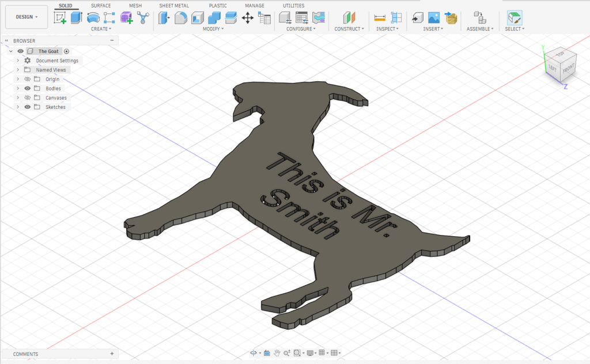Activate the Move/Copy arrows tool
Image resolution: width=590 pixels, height=364 pixels.
click(x=248, y=18)
